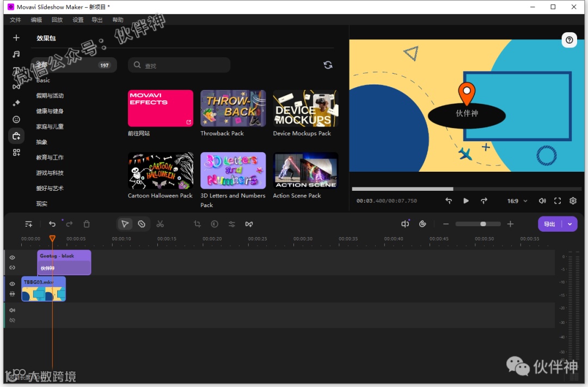The height and width of the screenshot is (387, 588).
Task: Toggle the icon below the video track eye
Action: pyautogui.click(x=13, y=294)
